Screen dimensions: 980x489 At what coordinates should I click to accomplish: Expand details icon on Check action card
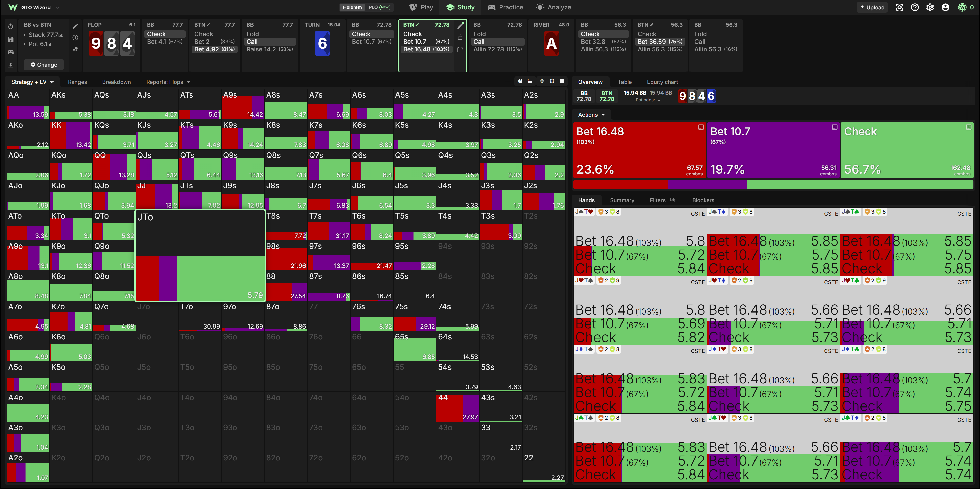pos(969,127)
